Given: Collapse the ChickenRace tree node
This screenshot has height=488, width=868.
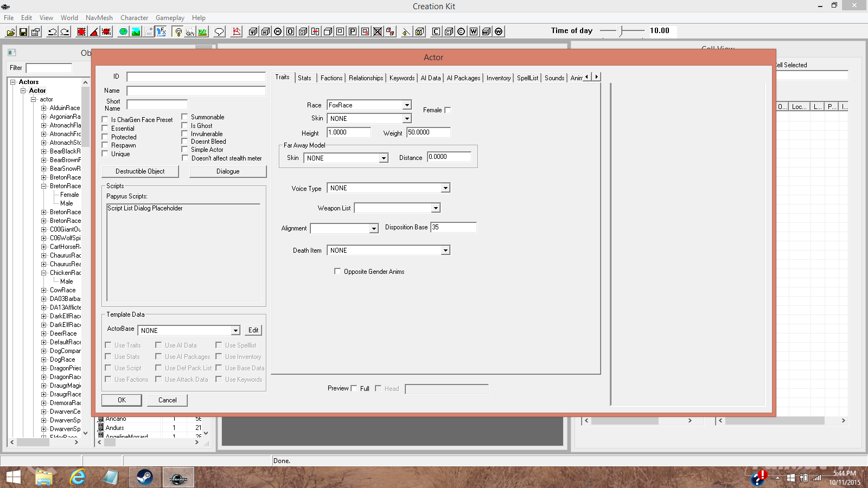Looking at the screenshot, I should 44,273.
